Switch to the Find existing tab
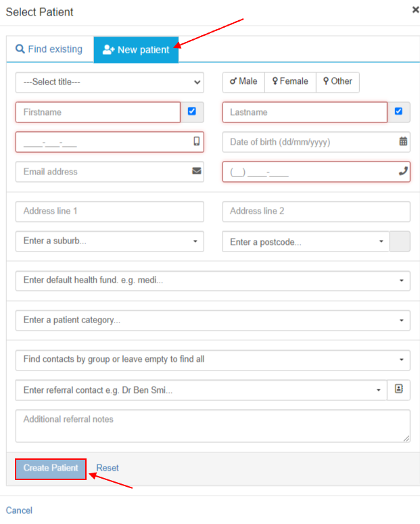 point(49,49)
